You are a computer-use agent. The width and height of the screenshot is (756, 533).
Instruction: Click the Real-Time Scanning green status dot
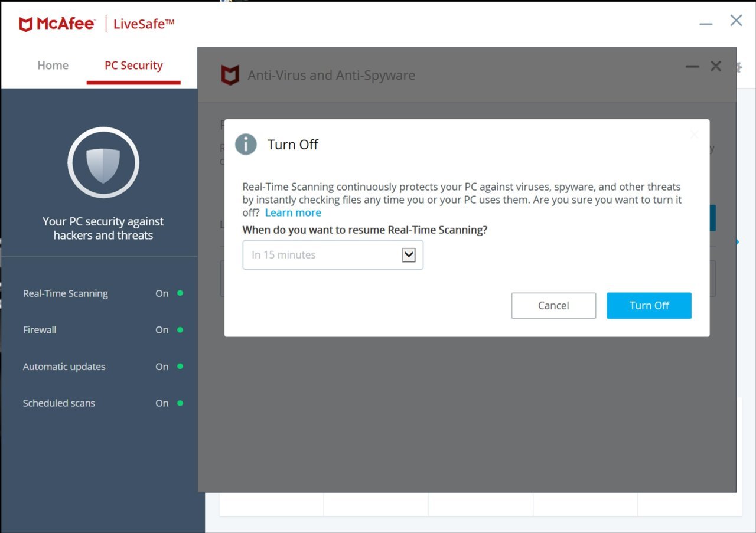(180, 293)
